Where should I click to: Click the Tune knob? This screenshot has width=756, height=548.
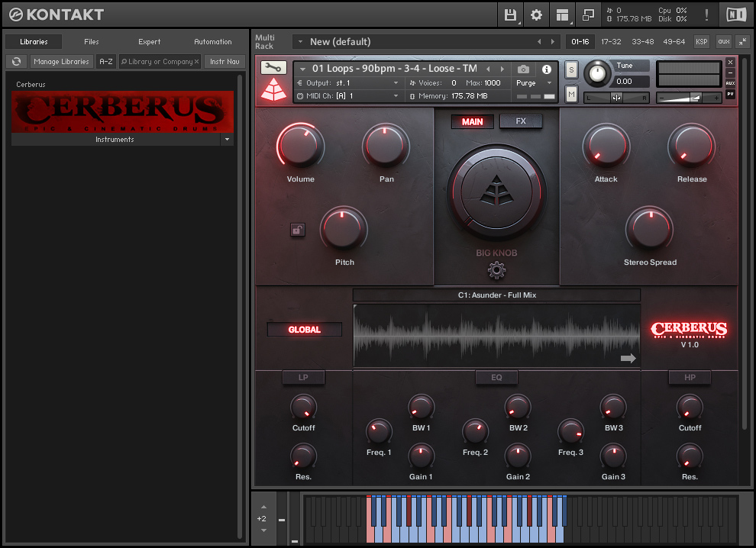click(597, 74)
